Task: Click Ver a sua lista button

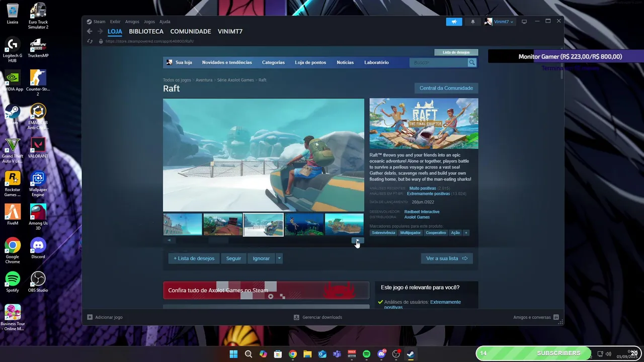Action: pyautogui.click(x=447, y=258)
